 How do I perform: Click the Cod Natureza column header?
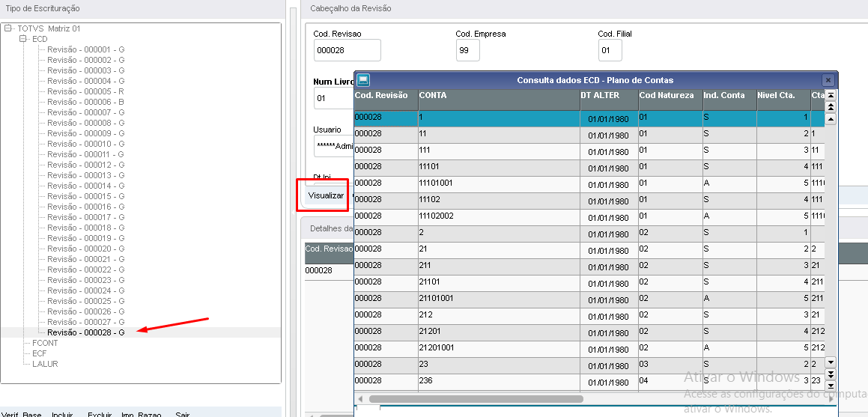pos(670,100)
